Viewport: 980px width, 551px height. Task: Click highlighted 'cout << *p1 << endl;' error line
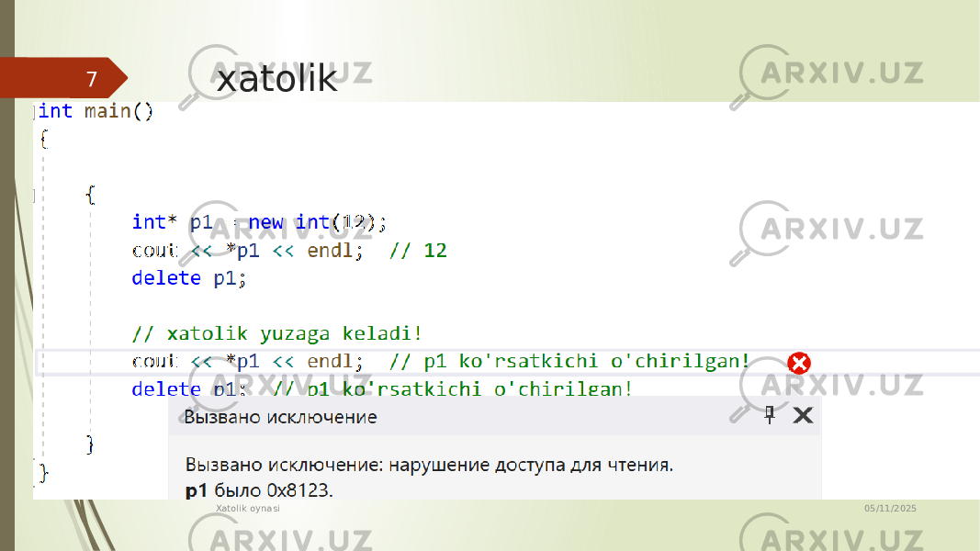click(x=247, y=362)
